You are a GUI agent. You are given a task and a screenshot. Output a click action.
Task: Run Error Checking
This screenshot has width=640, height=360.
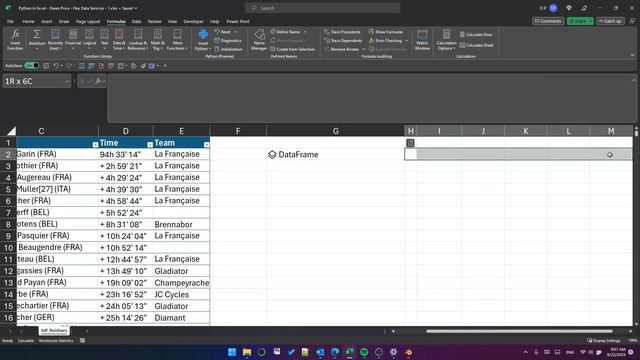click(x=385, y=41)
